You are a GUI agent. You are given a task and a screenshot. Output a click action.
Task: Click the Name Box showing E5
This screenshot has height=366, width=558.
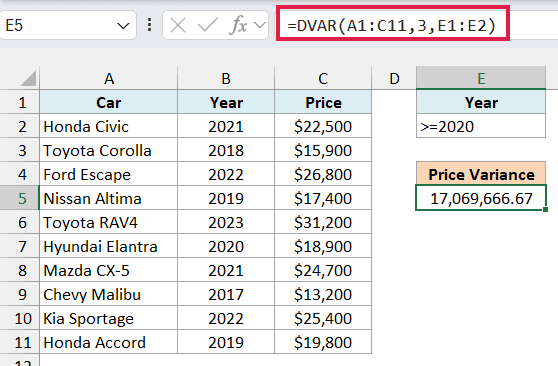click(68, 25)
